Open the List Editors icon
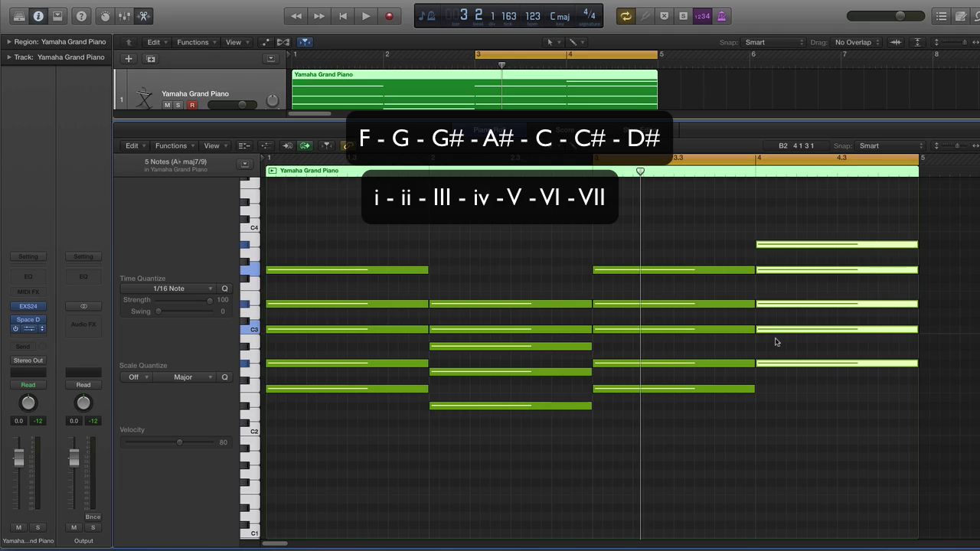980x551 pixels. 942,16
